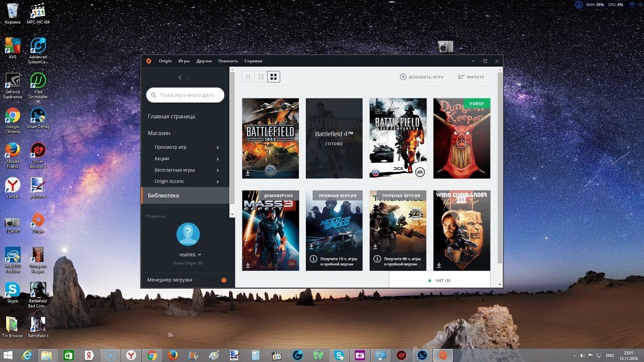The width and height of the screenshot is (644, 362).
Task: Expand the Просмотр игр submenu
Action: [x=218, y=147]
